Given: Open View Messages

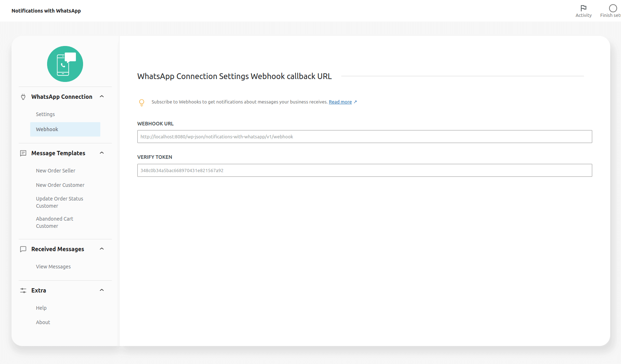Looking at the screenshot, I should [53, 266].
